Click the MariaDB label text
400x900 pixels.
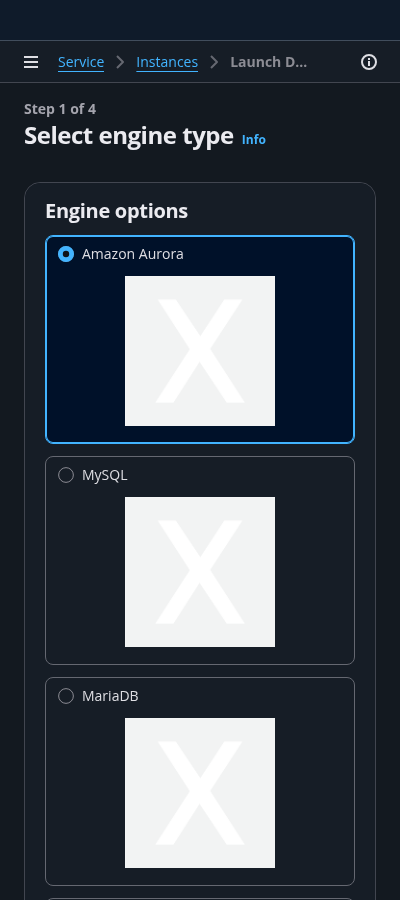tap(110, 696)
